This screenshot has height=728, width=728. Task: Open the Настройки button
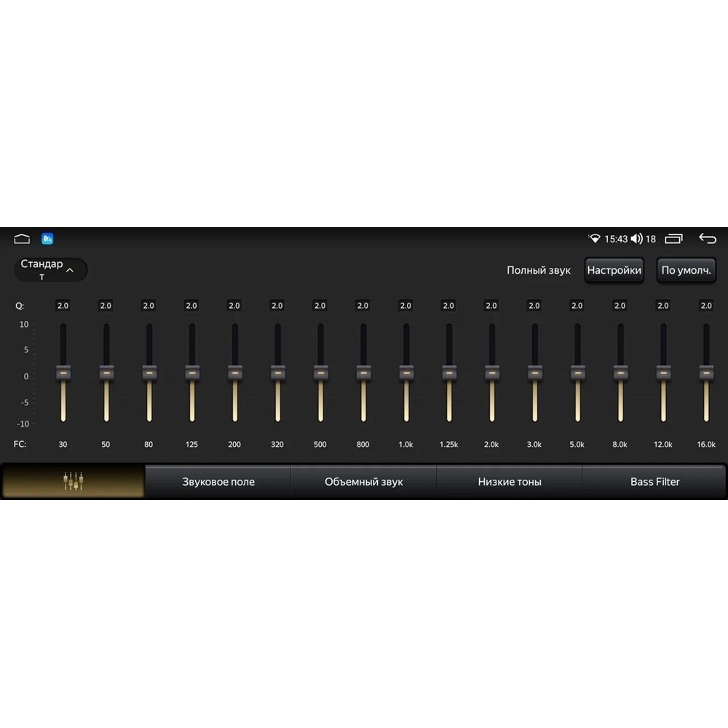click(614, 270)
